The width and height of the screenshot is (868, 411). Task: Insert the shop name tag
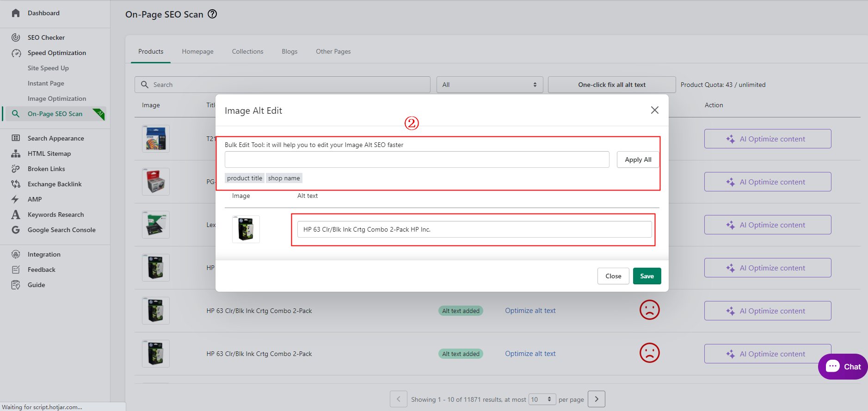[284, 178]
